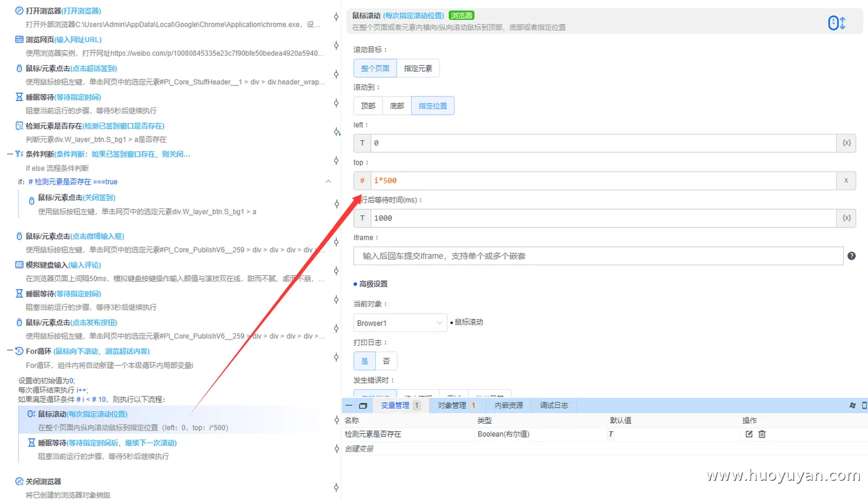868x500 pixels.
Task: Click the mouse icon of the 点击发布按钮 step
Action: point(19,322)
